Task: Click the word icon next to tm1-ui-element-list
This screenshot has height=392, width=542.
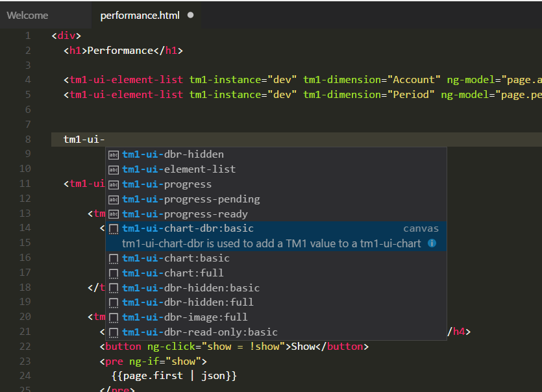Action: (114, 169)
